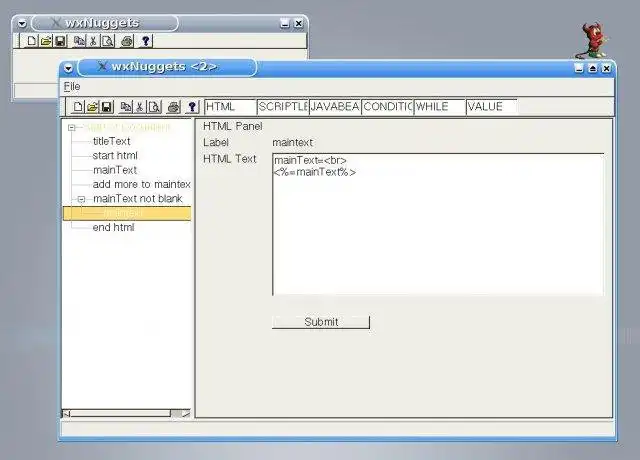Viewport: 640px width, 460px height.
Task: Click the Submit button
Action: pos(321,322)
